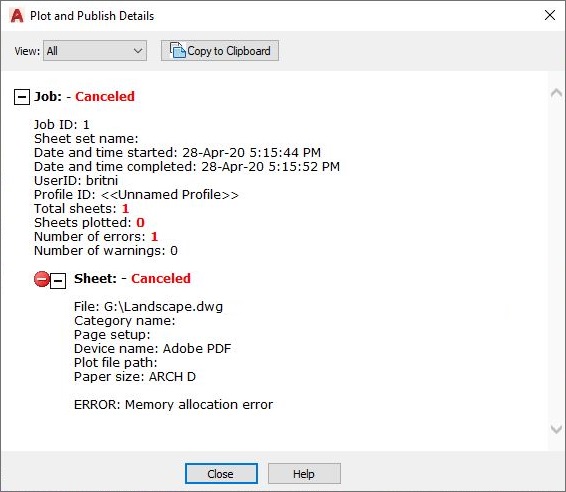Image resolution: width=566 pixels, height=492 pixels.
Task: Click the clipboard icon on Copy button
Action: [x=178, y=50]
